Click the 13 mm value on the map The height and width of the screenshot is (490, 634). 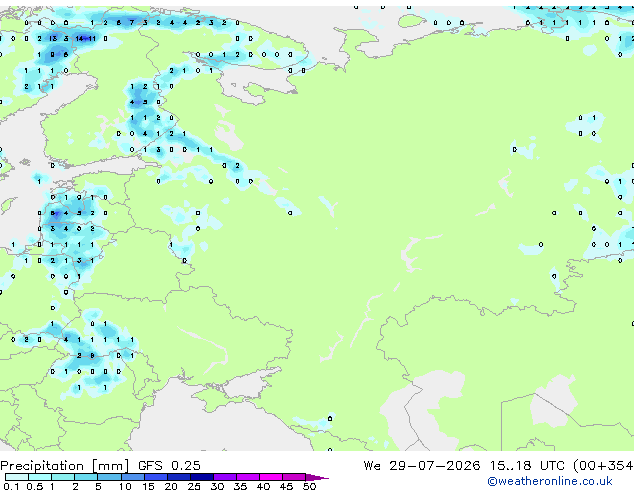pos(53,38)
